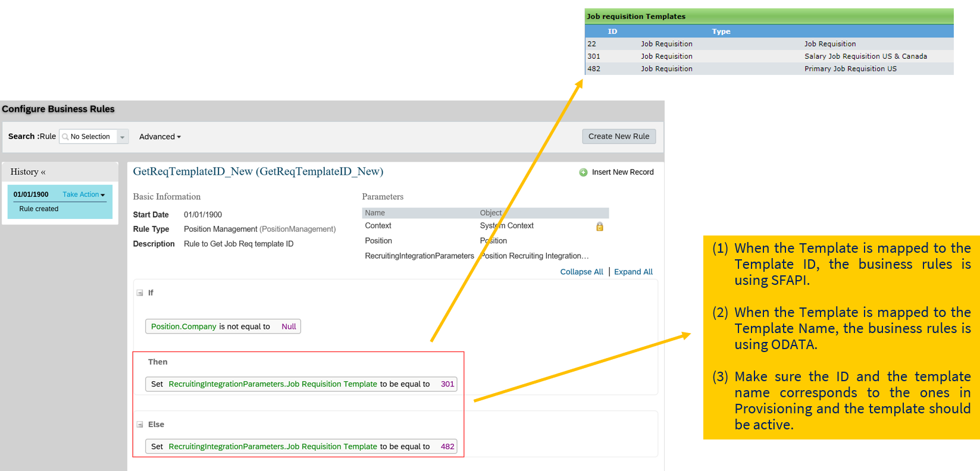Click the RecruitingIntegrationParameters parameter name
The image size is (980, 471).
(x=419, y=256)
